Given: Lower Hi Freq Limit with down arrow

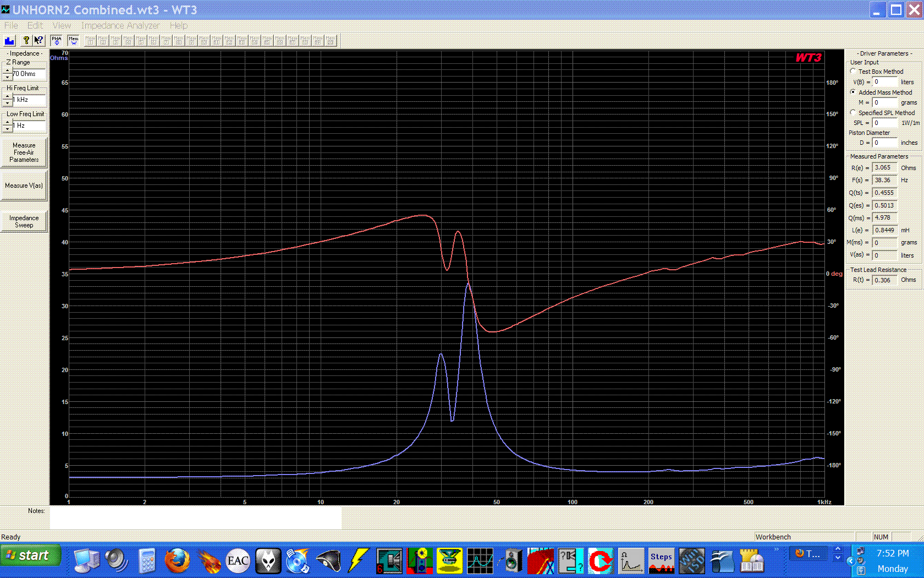Looking at the screenshot, I should (8, 103).
